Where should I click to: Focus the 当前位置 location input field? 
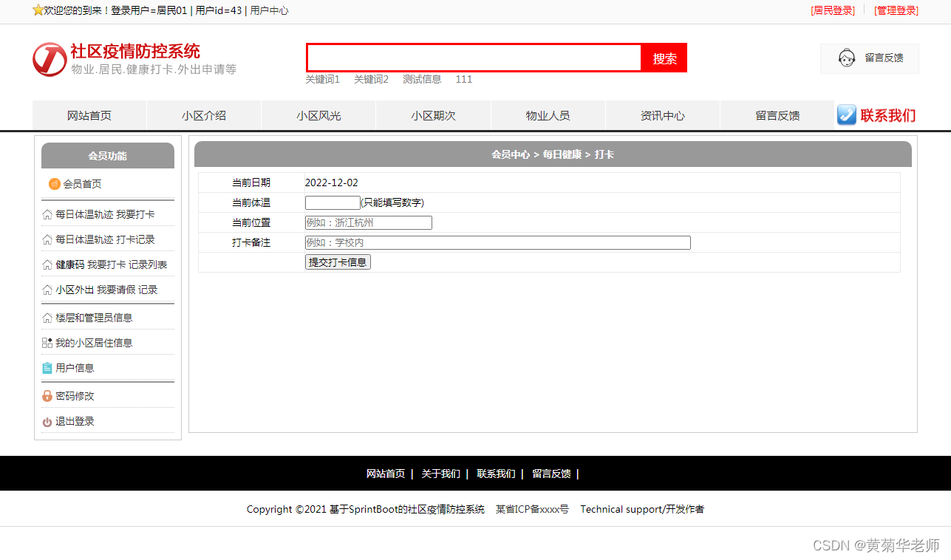369,222
